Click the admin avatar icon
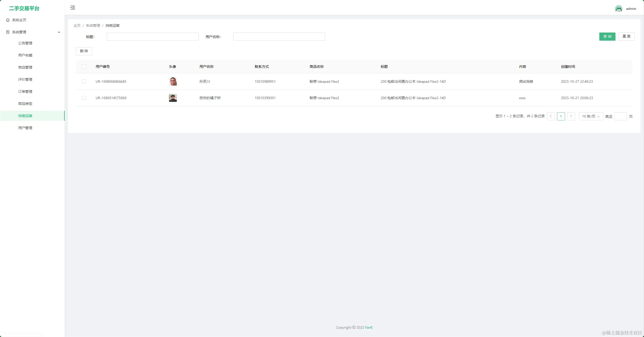This screenshot has height=337, width=644. (x=619, y=9)
